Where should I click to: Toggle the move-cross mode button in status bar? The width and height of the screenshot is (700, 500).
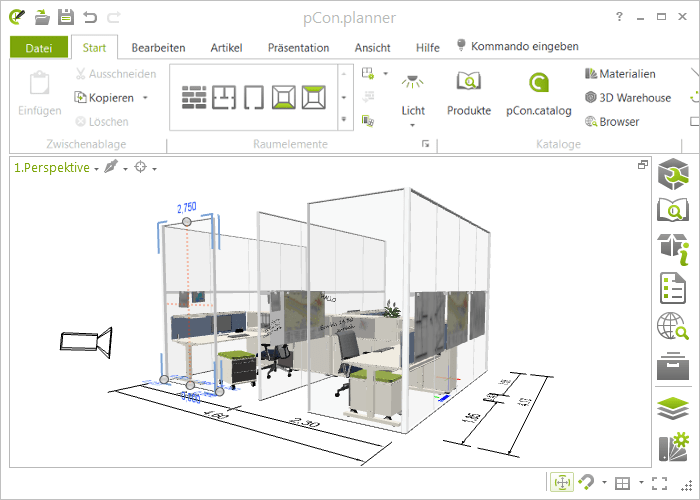point(562,483)
